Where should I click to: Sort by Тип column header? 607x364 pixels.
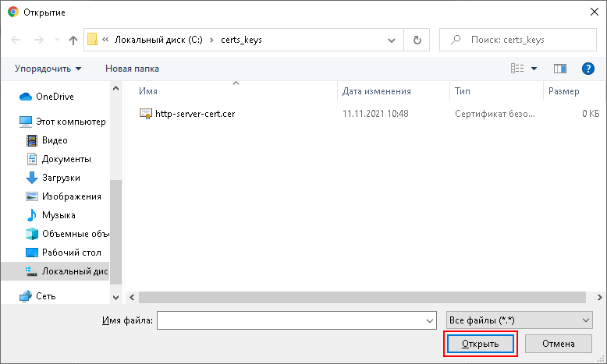click(x=463, y=91)
